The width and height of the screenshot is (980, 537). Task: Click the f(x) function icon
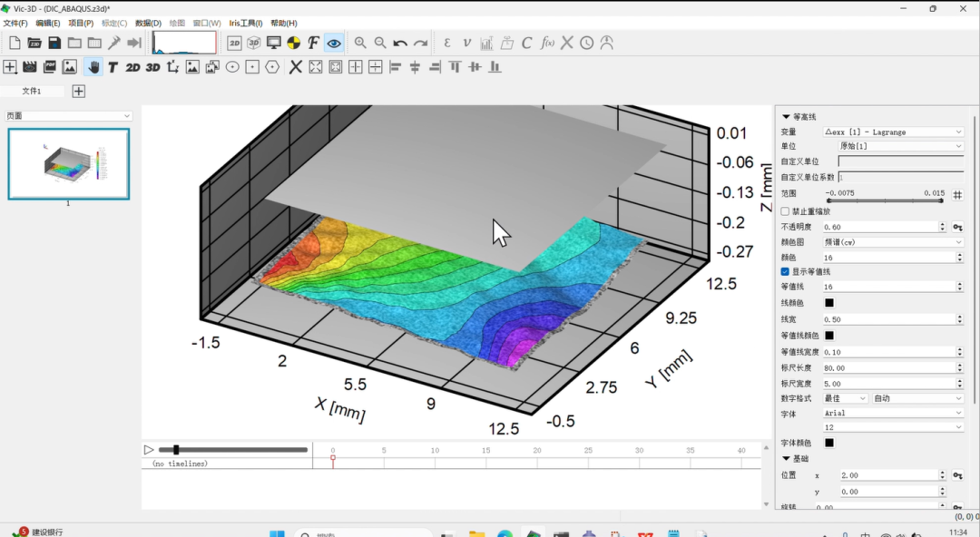tap(547, 43)
